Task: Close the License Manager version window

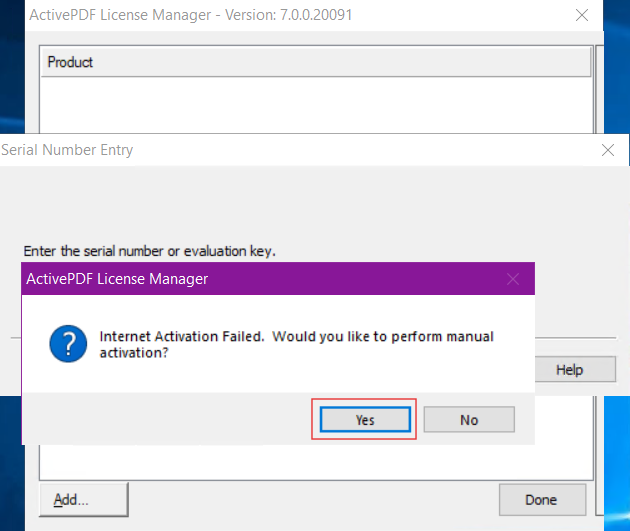Action: point(581,15)
